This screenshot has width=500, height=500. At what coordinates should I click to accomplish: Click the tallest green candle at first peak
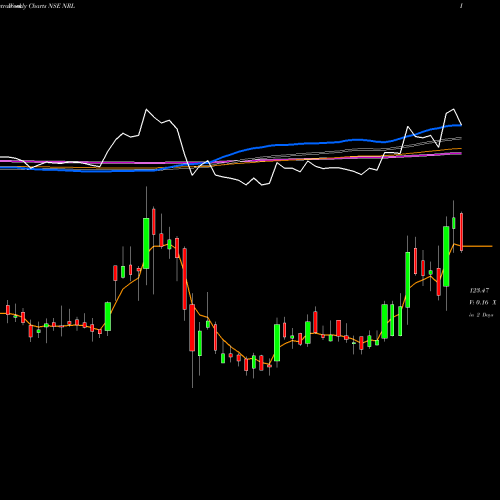(146, 243)
